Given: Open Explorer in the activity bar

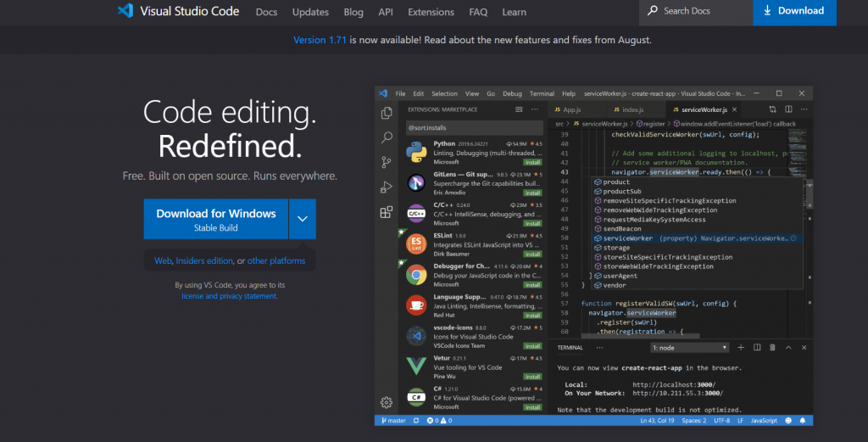Looking at the screenshot, I should 387,113.
